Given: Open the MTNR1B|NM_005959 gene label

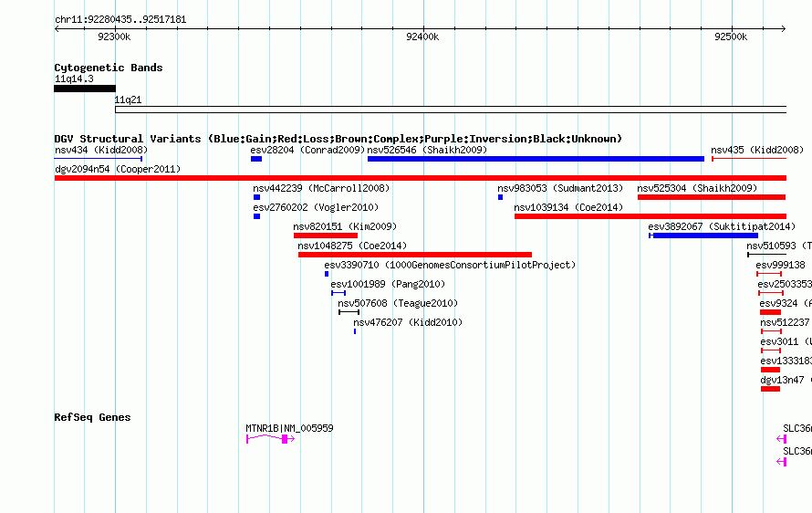Looking at the screenshot, I should [289, 428].
